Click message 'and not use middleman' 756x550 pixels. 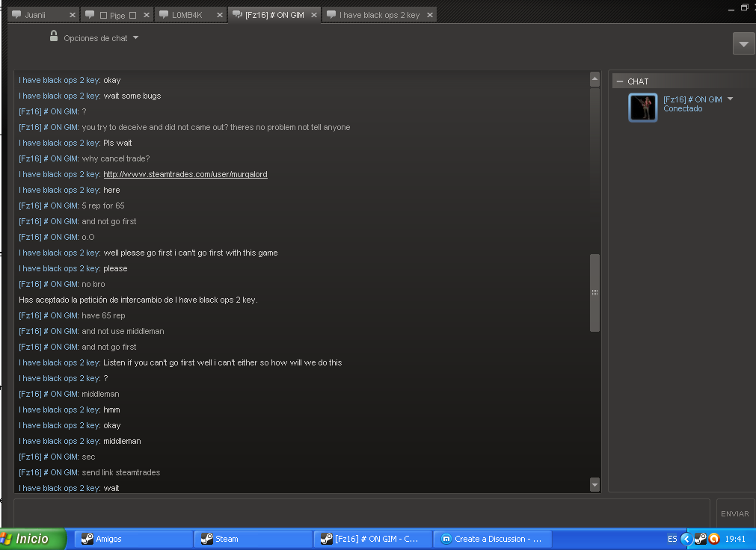[123, 331]
